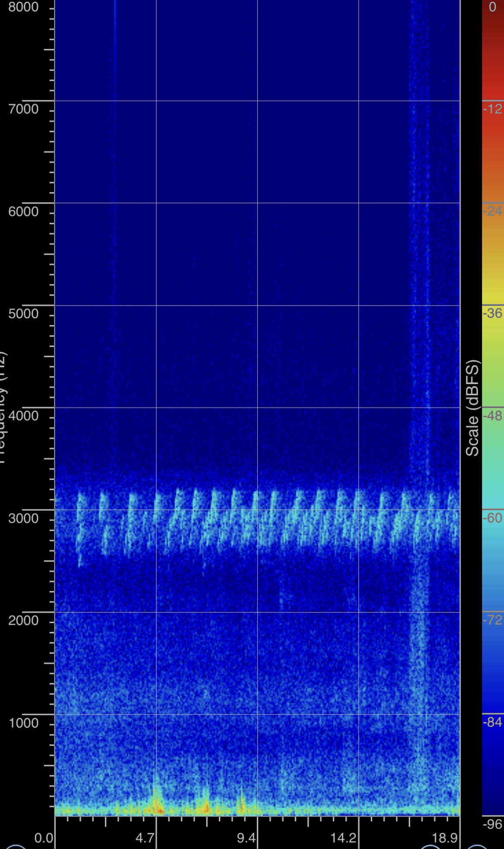
Task: Click the 14.2 second time marker
Action: point(343,838)
